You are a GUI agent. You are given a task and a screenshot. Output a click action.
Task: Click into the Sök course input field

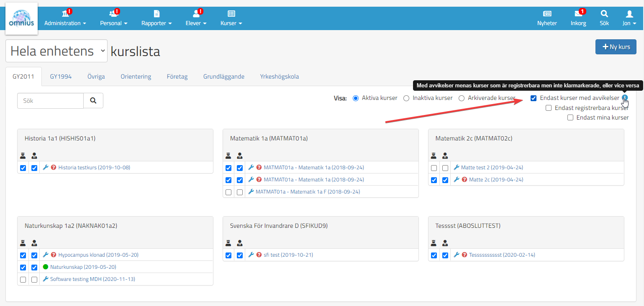click(50, 101)
